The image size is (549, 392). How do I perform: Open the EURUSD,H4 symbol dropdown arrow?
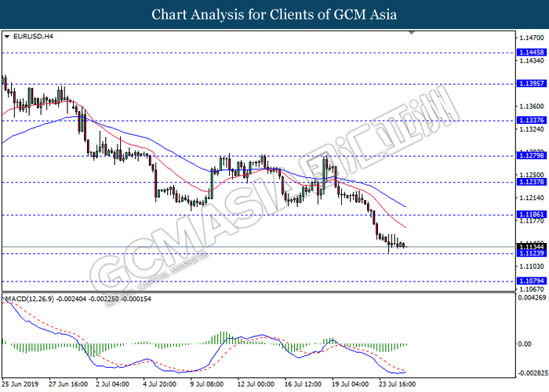coord(7,36)
